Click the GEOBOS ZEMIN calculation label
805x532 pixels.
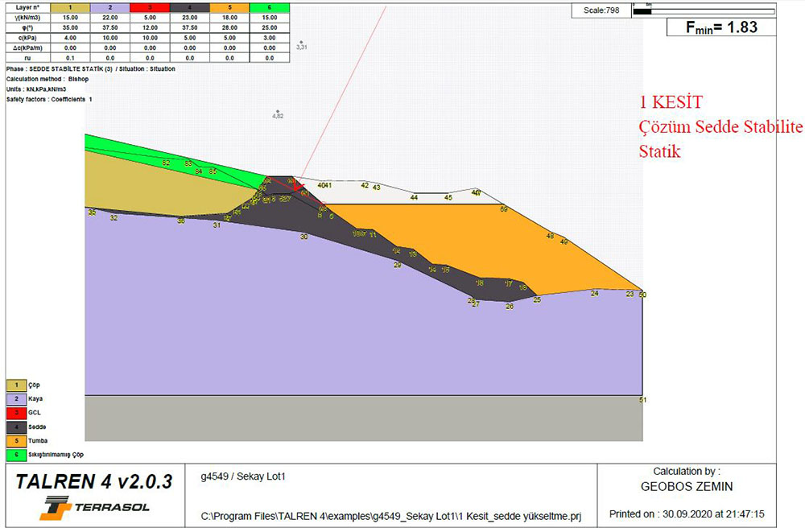pyautogui.click(x=687, y=487)
